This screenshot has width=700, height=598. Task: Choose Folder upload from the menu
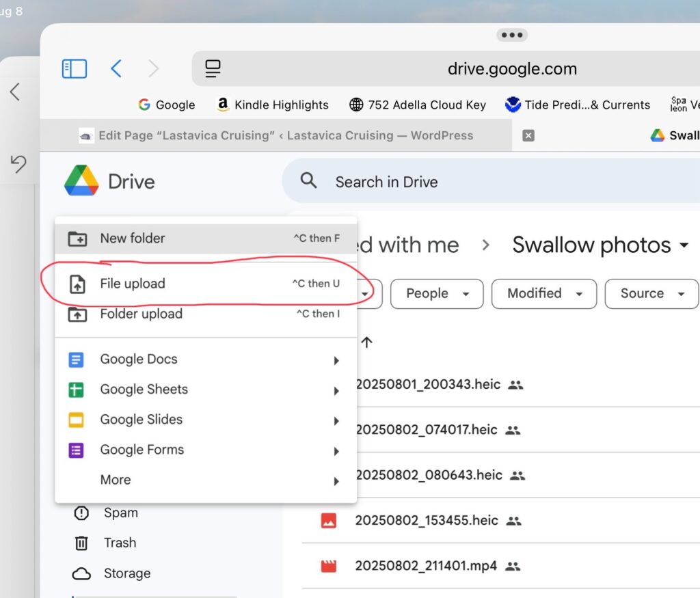[206, 314]
